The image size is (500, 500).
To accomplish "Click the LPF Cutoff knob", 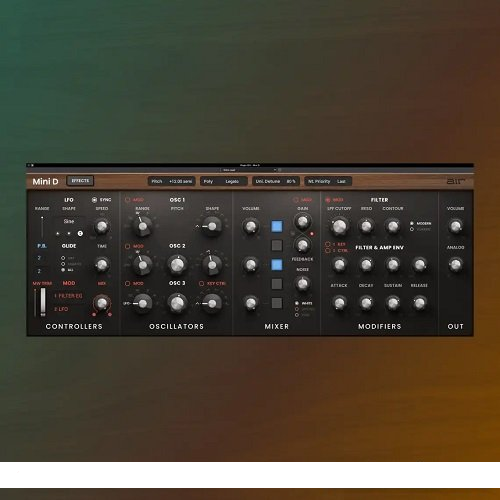I will tap(339, 226).
